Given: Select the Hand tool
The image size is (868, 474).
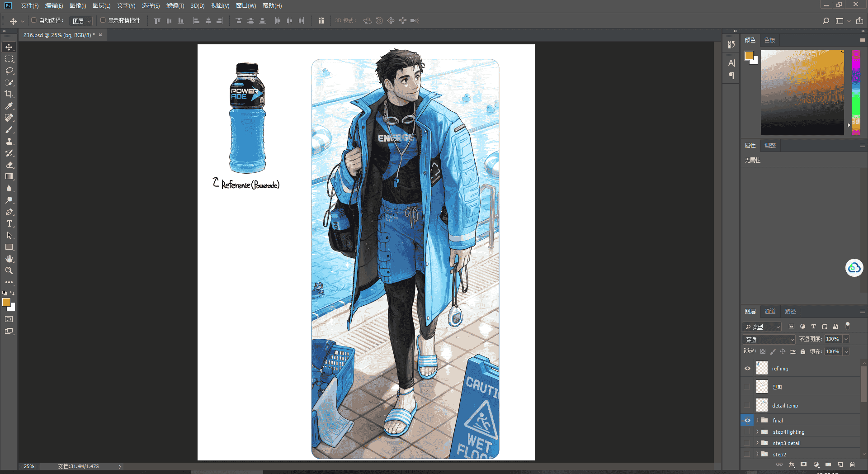Looking at the screenshot, I should click(x=9, y=259).
